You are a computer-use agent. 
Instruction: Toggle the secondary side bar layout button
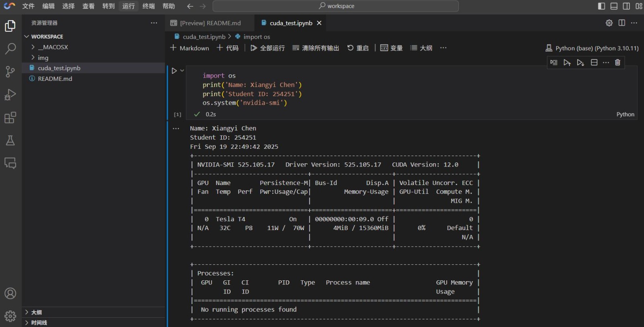626,6
